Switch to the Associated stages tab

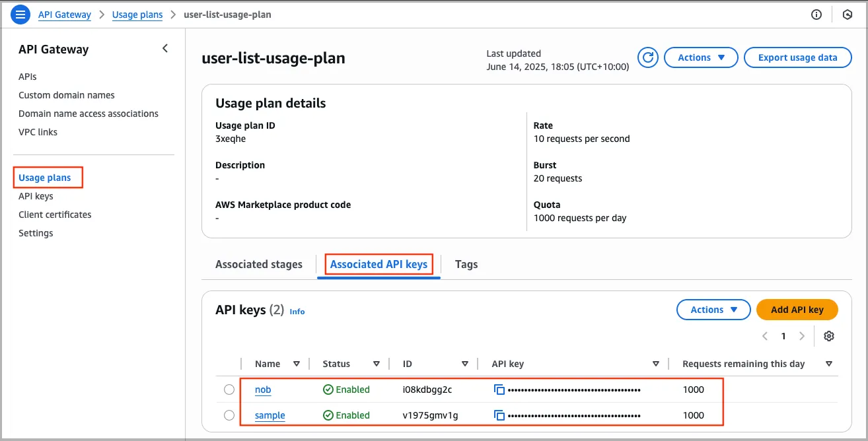click(258, 264)
